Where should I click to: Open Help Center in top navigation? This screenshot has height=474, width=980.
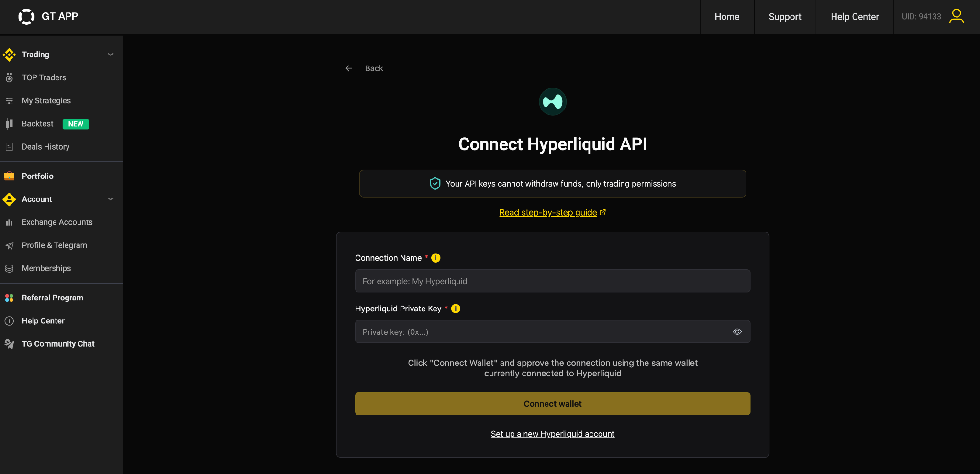(855, 17)
